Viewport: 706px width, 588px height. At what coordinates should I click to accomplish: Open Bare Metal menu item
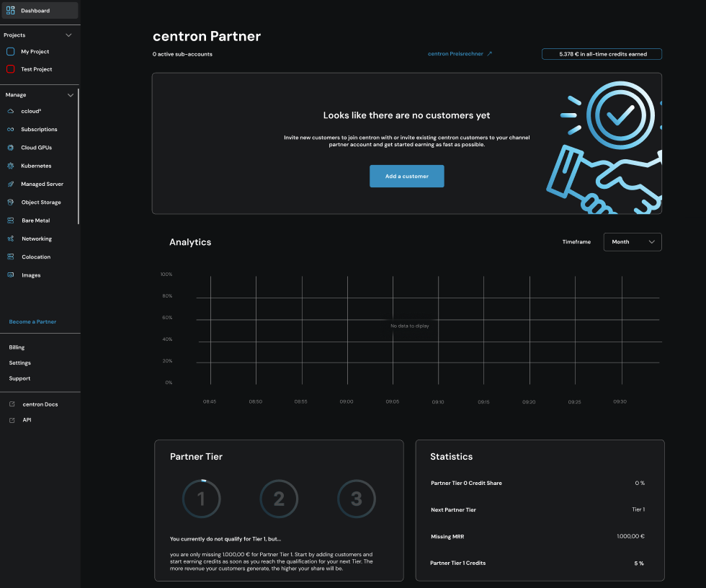click(x=35, y=220)
